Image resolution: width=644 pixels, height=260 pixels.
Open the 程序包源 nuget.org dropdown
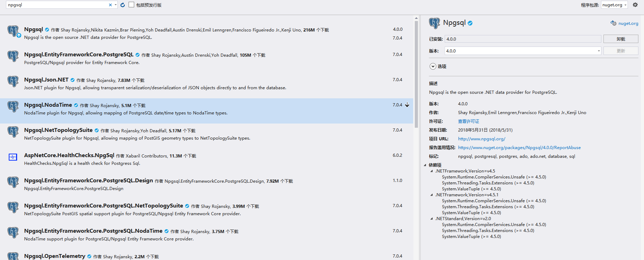614,5
